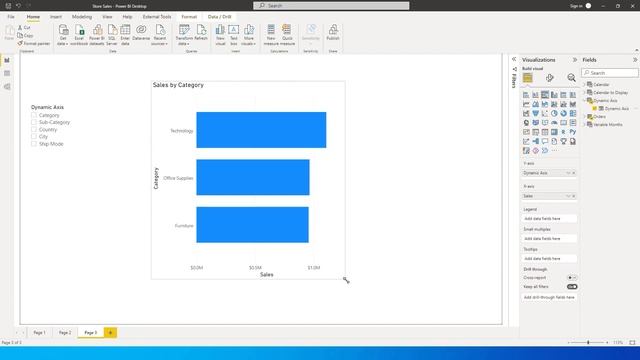Remove Sales from X-axis
Viewport: 640px width, 360px height.
(573, 196)
